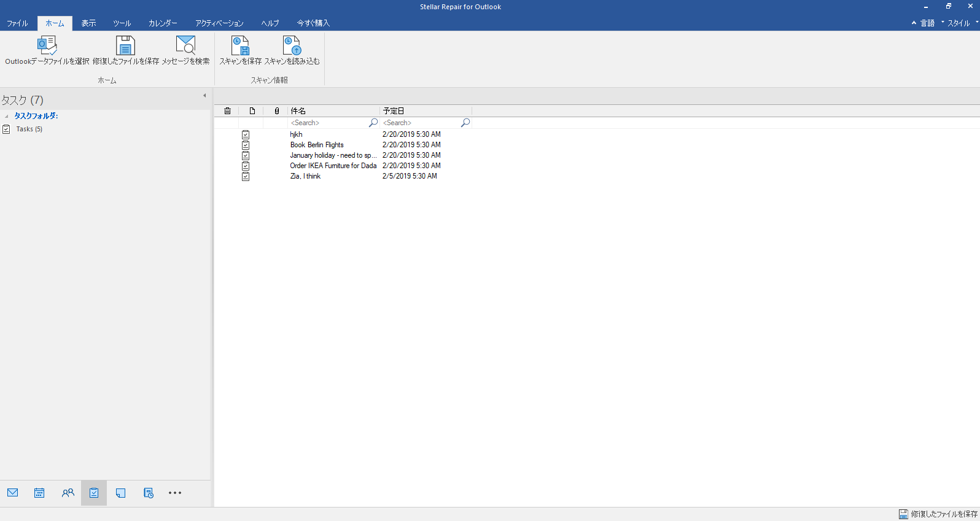Viewport: 980px width, 521px height.
Task: Switch to the View ribbon tab
Action: [89, 23]
